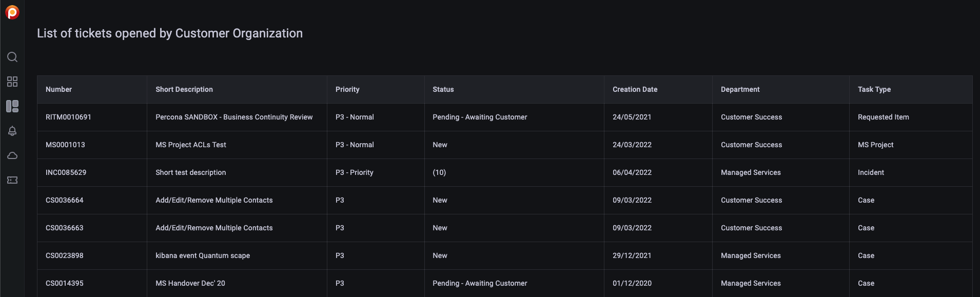Click the Priority column header
This screenshot has width=980, height=297.
tap(347, 89)
